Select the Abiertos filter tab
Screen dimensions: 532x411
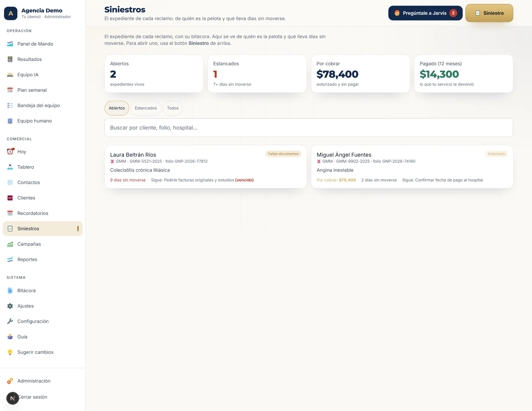[x=117, y=108]
